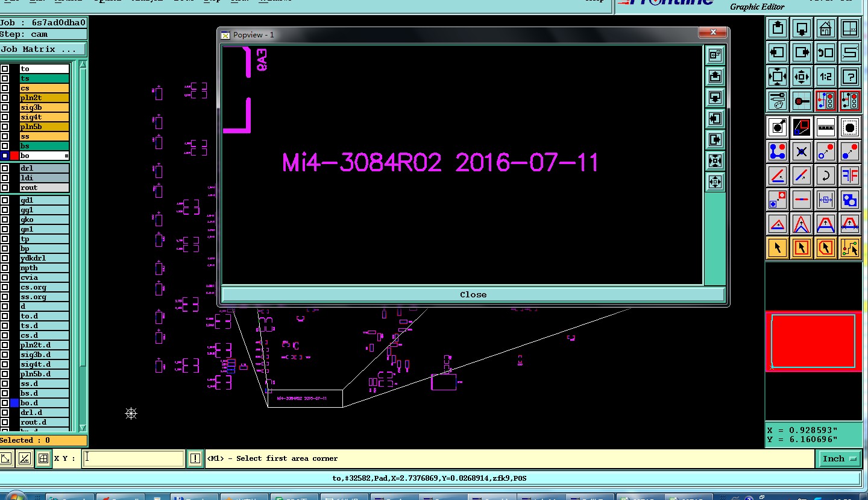Toggle checkbox for layer drl

(5, 168)
